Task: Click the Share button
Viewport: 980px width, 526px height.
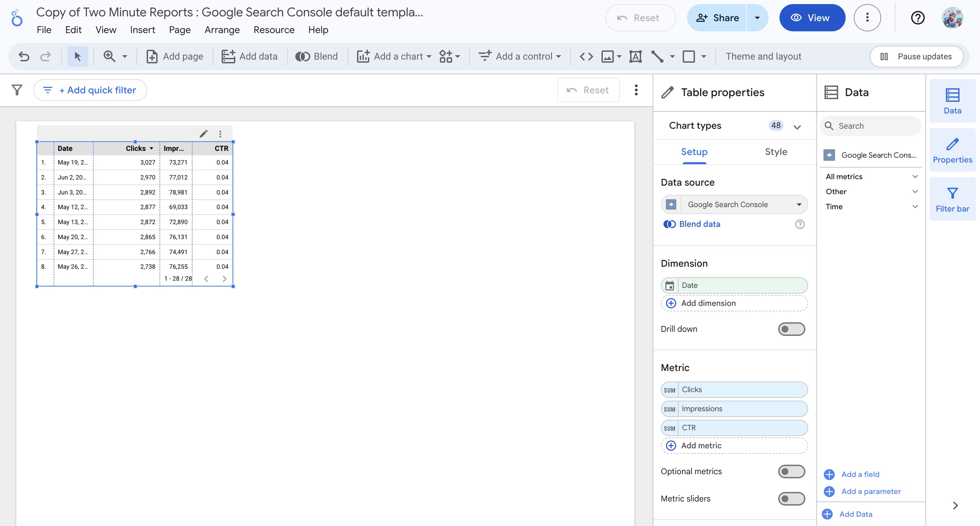Action: [x=717, y=18]
